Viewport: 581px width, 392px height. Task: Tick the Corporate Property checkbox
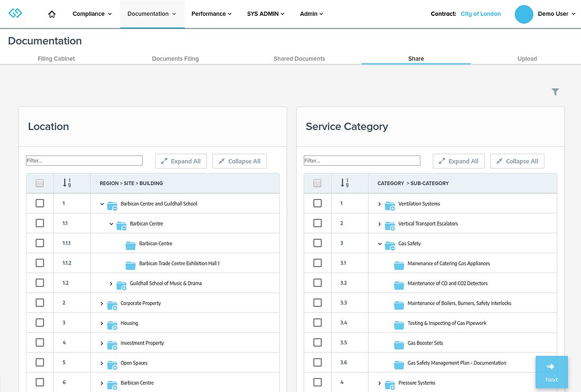[40, 303]
